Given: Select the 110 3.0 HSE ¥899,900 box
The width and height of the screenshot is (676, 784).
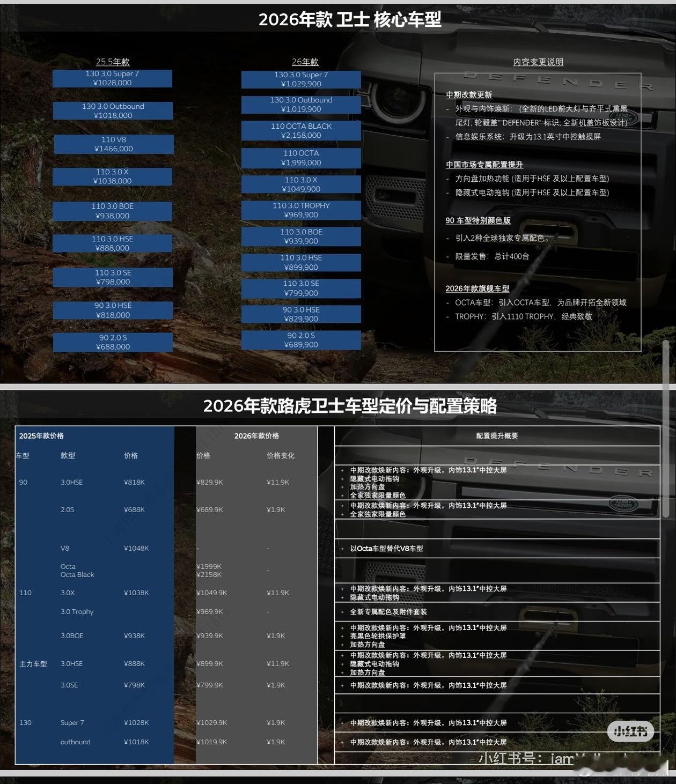Looking at the screenshot, I should tap(301, 263).
